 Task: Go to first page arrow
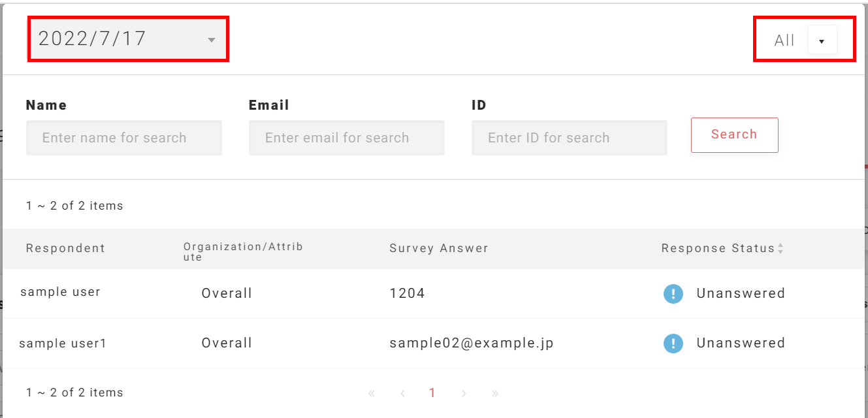pyautogui.click(x=372, y=393)
